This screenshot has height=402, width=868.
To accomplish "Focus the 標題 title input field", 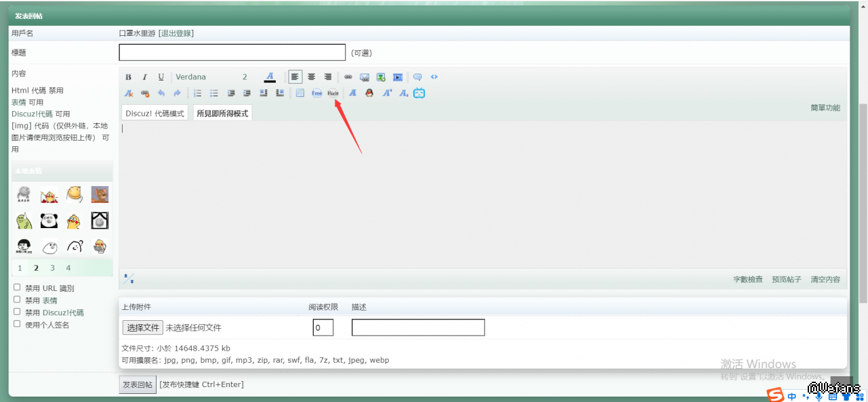I will [232, 52].
